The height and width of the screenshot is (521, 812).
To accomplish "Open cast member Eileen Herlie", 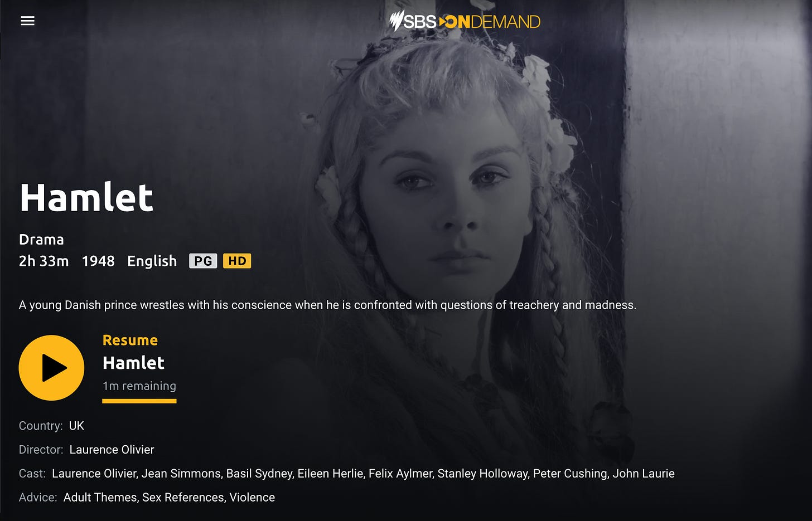I will [x=330, y=474].
